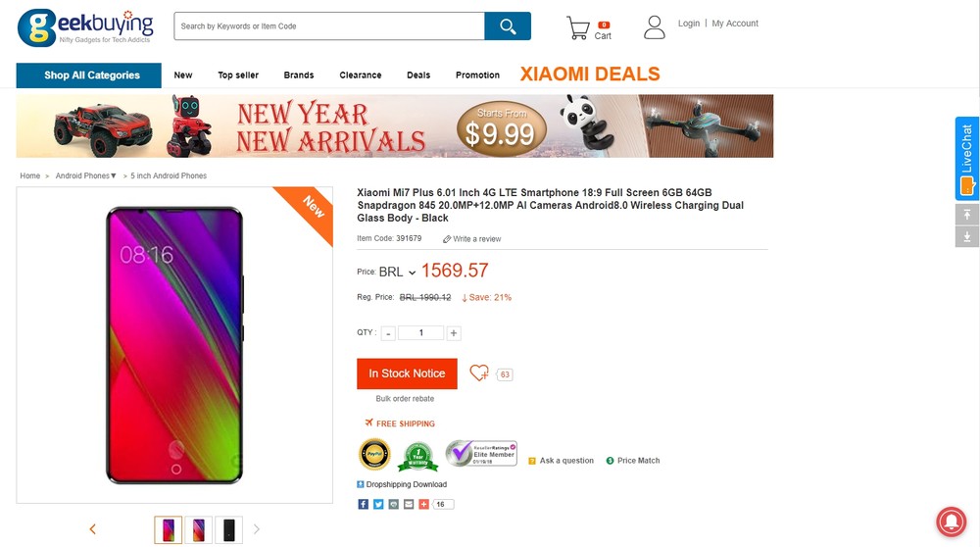
Task: Click the Write a review link
Action: [472, 239]
